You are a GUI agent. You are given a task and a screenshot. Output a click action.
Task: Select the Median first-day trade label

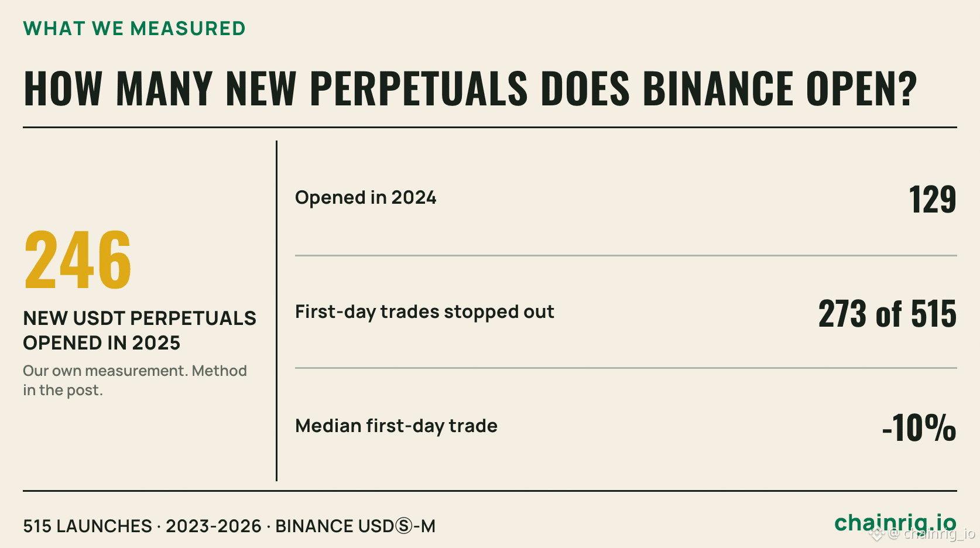[396, 426]
